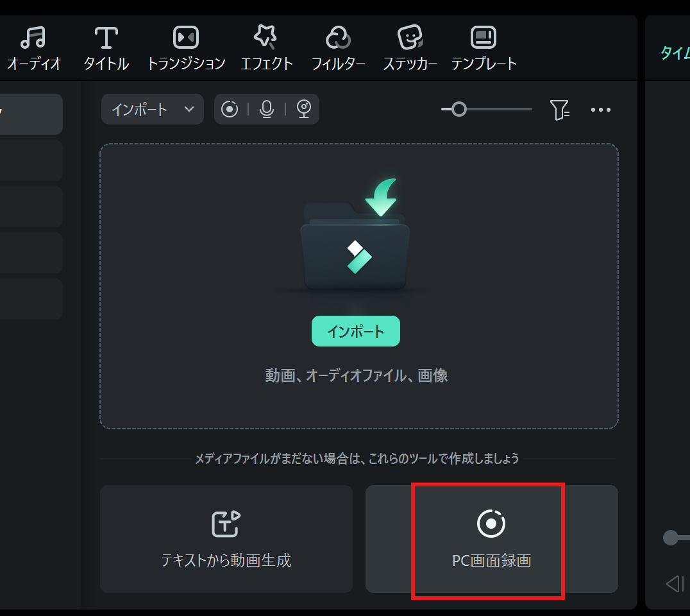Viewport: 690px width, 616px height.
Task: Open the エフェクト (Effects) tab
Action: 266,48
